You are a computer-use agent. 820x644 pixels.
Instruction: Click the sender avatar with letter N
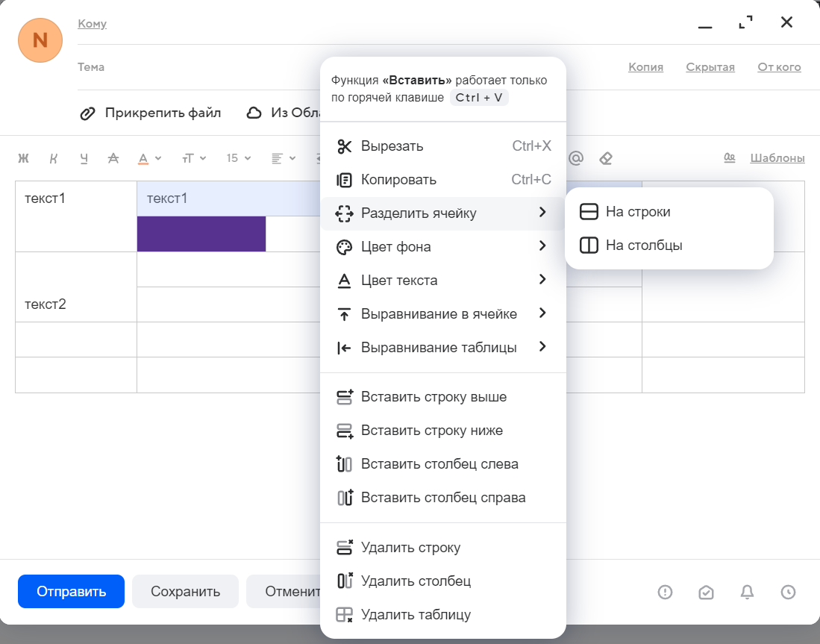pos(40,40)
